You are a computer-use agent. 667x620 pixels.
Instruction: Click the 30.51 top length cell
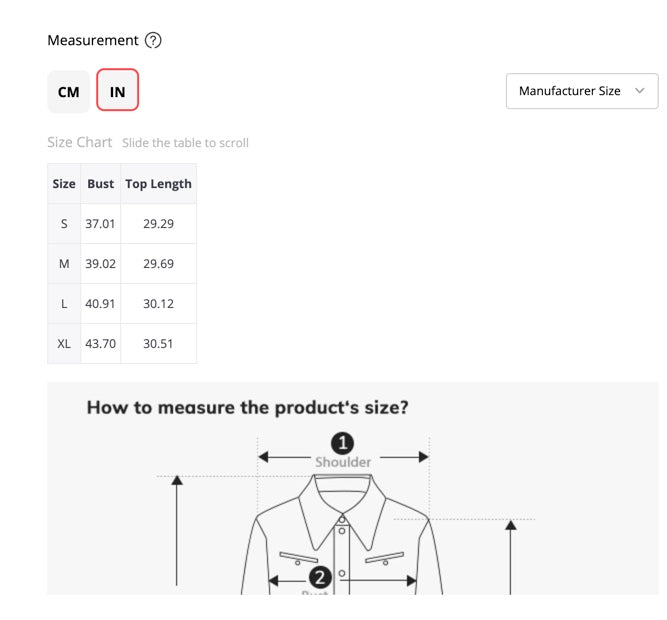pos(158,344)
